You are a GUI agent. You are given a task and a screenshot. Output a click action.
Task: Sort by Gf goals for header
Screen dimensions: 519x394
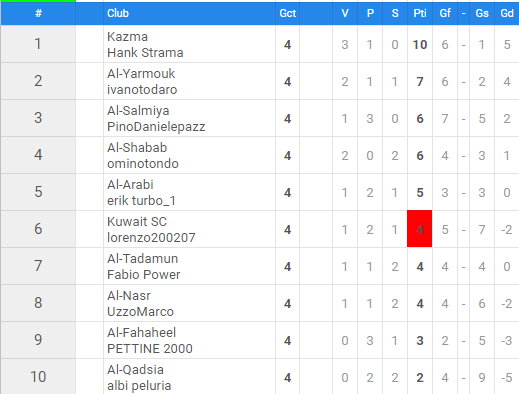click(x=445, y=13)
